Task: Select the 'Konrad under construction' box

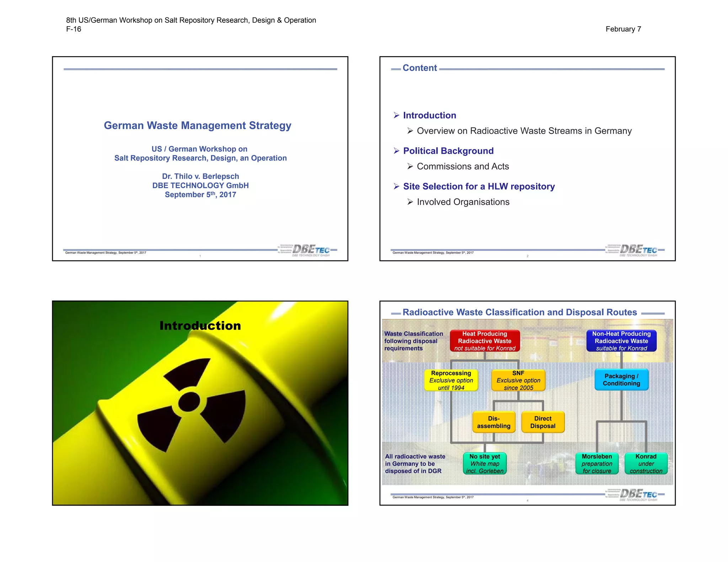Action: pyautogui.click(x=646, y=464)
